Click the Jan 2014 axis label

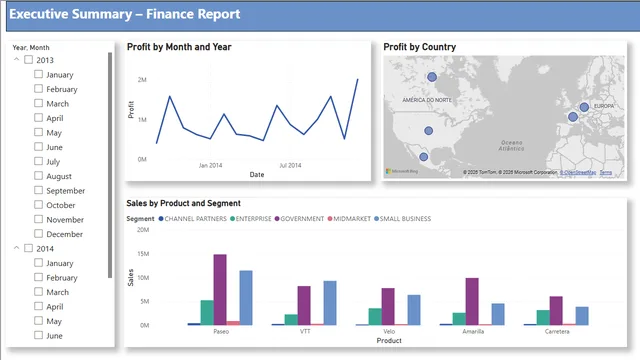(210, 165)
